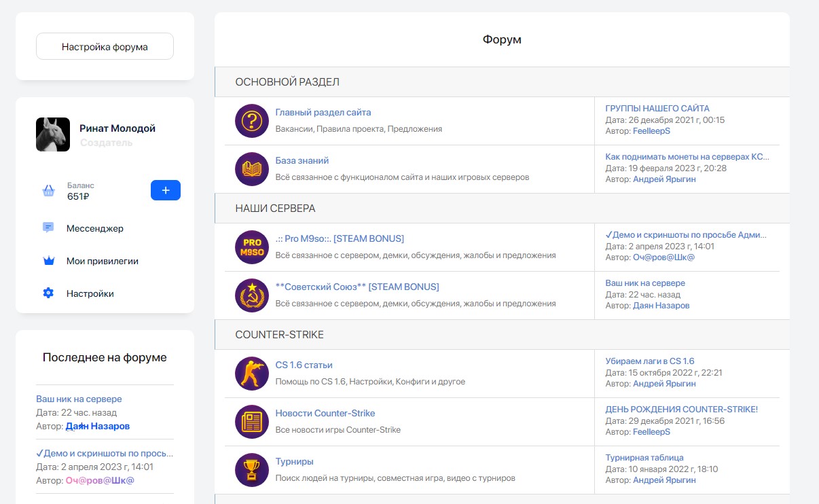Open Настройки with the gear icon
The image size is (819, 504).
tap(90, 293)
